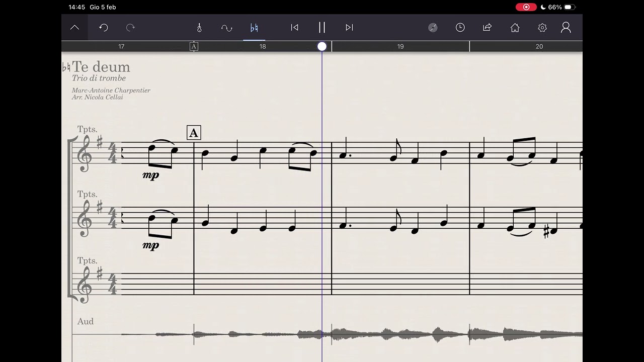Viewport: 644px width, 362px height.
Task: Redo the undone action
Action: click(x=130, y=28)
